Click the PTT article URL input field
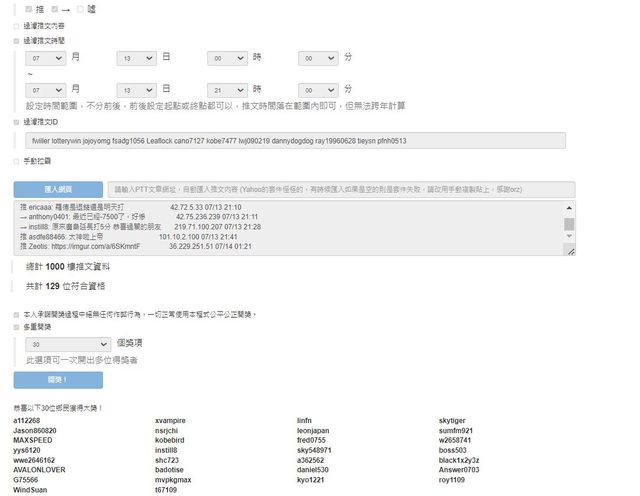 [340, 189]
